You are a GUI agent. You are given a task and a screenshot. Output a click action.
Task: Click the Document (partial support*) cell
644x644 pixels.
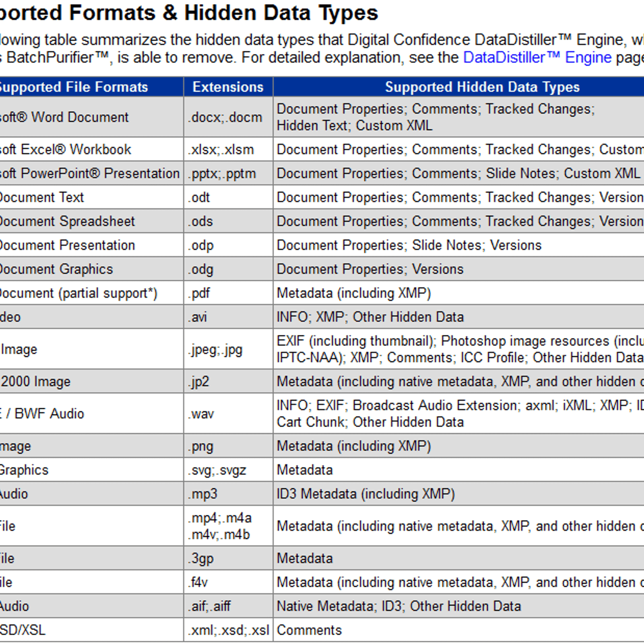(91, 293)
